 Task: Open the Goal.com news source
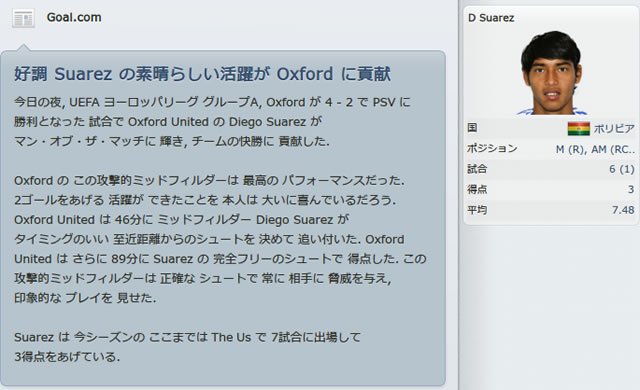[74, 18]
